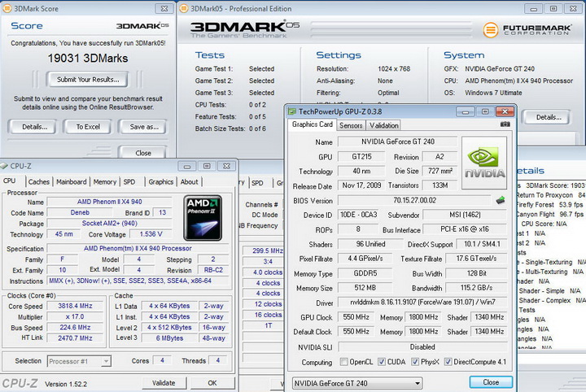Open the Memory tab in CPU-Z
586x392 pixels.
(x=105, y=182)
